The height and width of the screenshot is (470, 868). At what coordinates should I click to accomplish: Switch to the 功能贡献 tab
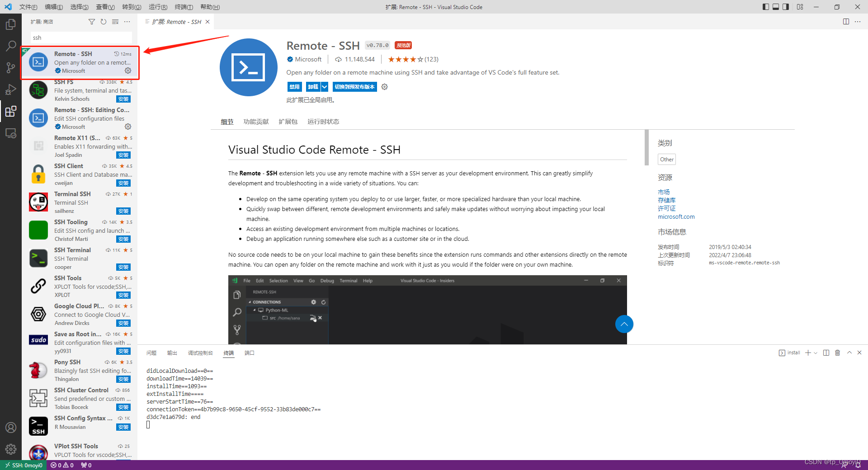(x=256, y=122)
